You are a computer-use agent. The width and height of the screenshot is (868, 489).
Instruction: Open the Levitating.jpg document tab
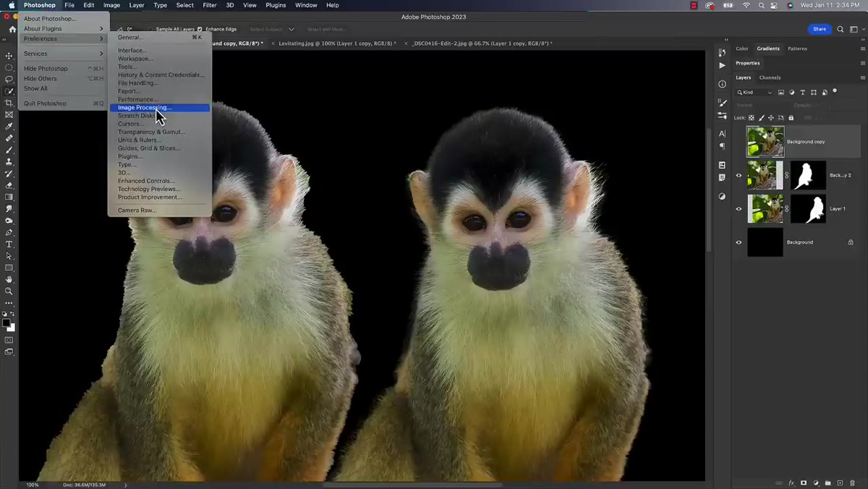(x=337, y=43)
